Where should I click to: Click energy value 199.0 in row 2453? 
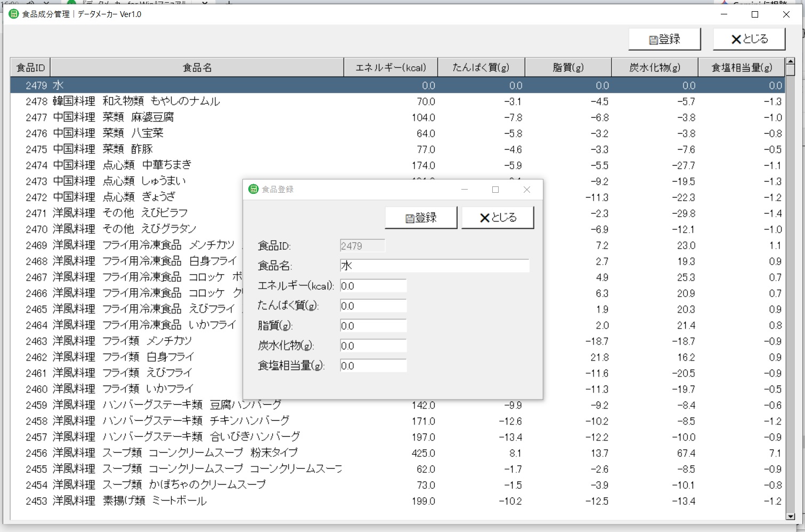(x=424, y=502)
